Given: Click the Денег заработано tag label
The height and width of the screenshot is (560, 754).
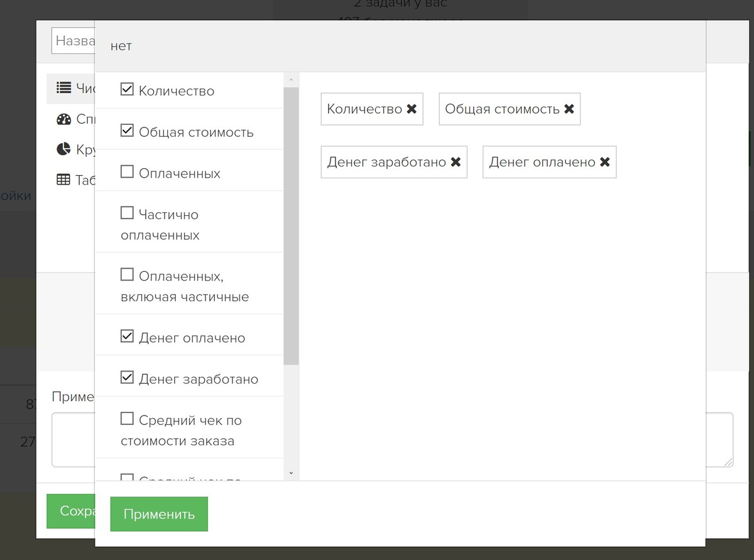Looking at the screenshot, I should click(x=386, y=162).
